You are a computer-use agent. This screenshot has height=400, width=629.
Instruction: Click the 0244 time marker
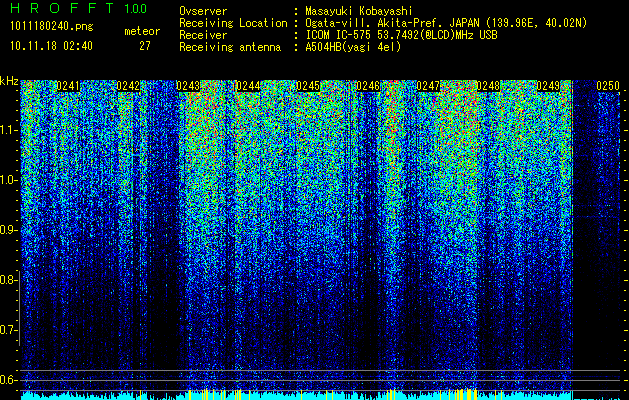click(x=248, y=86)
